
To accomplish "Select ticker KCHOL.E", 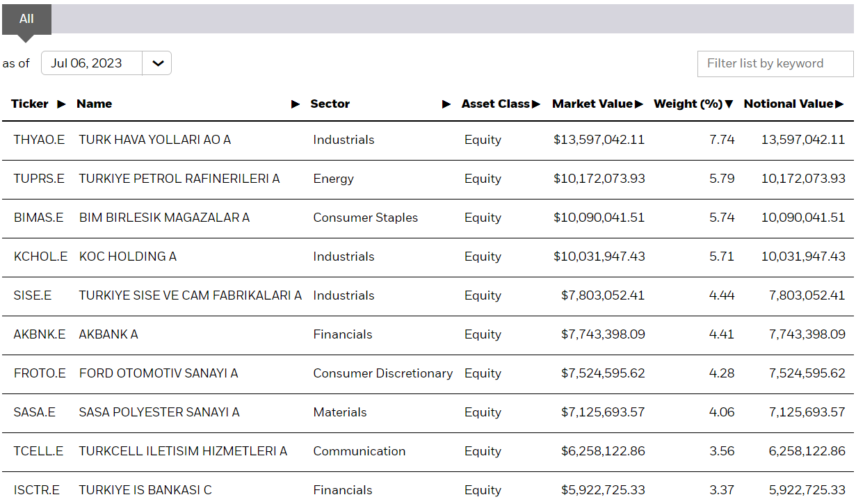I will [40, 257].
